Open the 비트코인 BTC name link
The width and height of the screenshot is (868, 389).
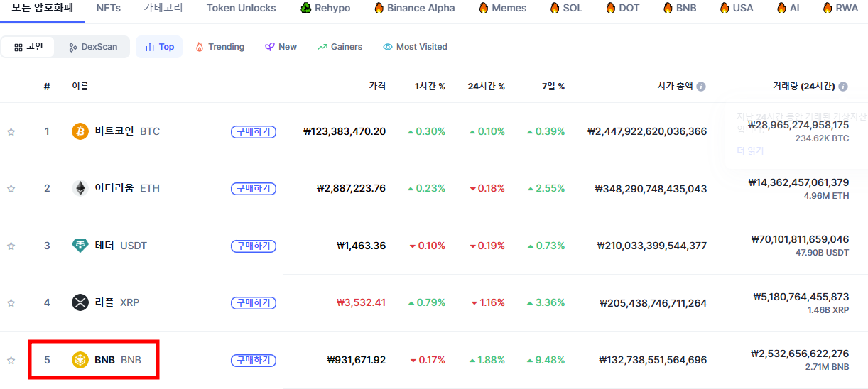[x=127, y=131]
